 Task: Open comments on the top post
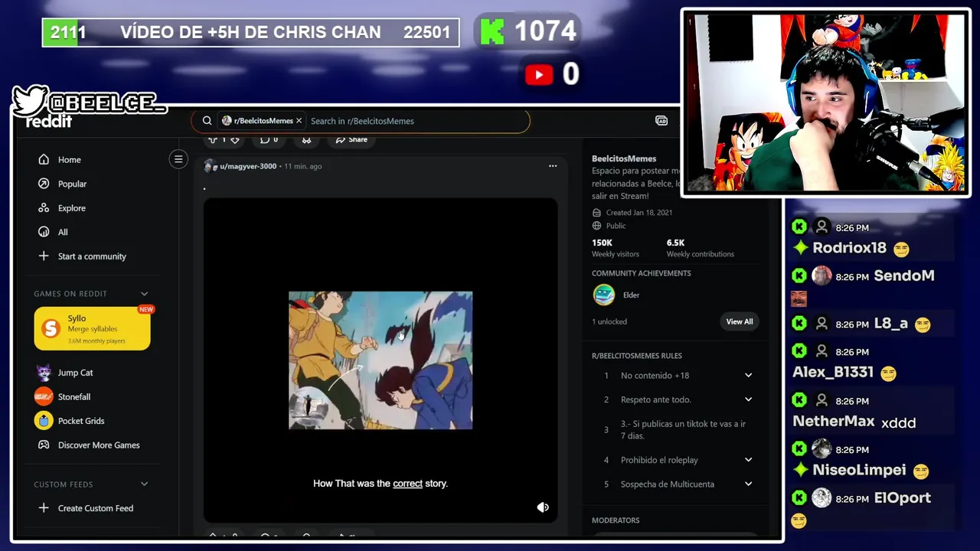(268, 139)
